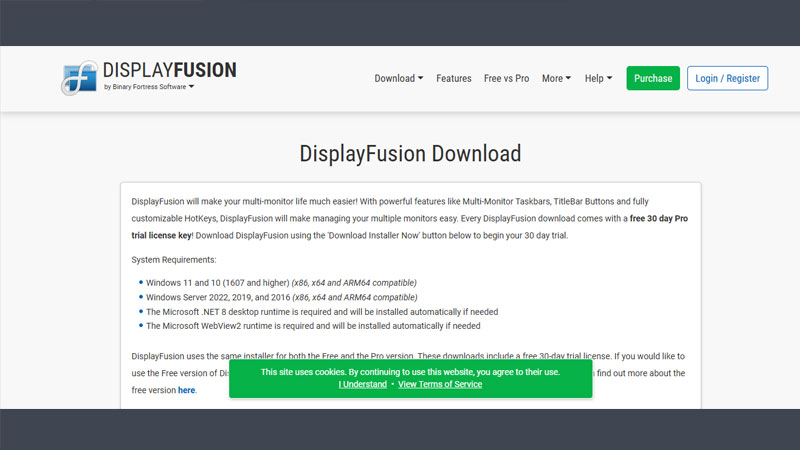
Task: Follow the 'here' free version link
Action: (x=186, y=390)
